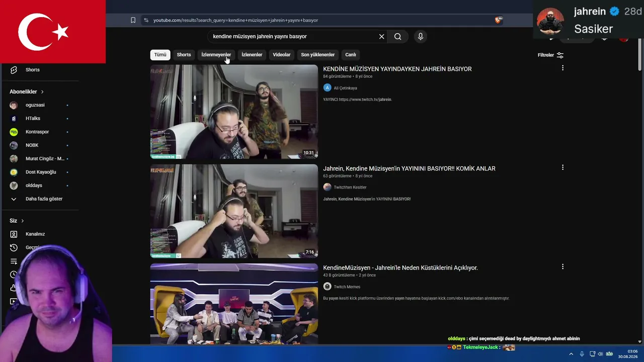Click the green battery icon in the tray
The width and height of the screenshot is (644, 362).
click(x=609, y=354)
